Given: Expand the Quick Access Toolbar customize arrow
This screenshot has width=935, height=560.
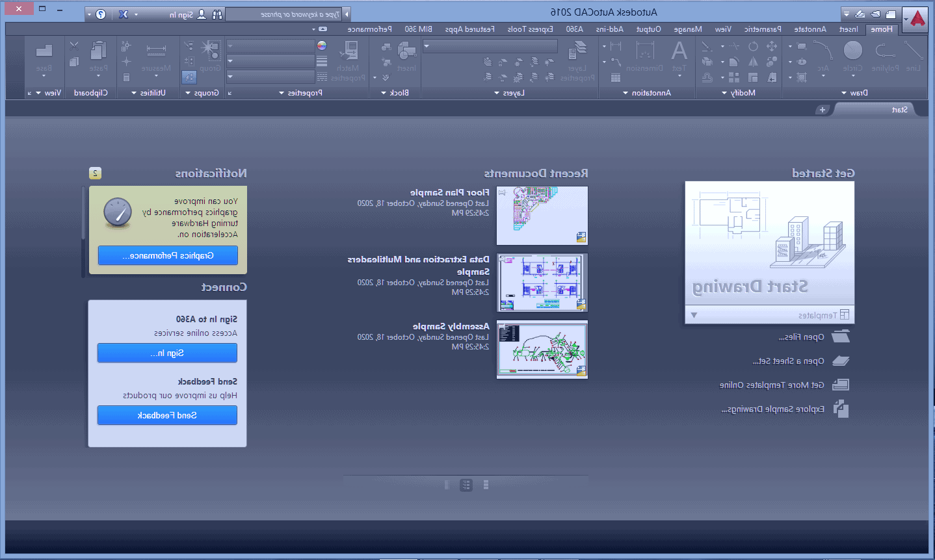Looking at the screenshot, I should click(845, 14).
